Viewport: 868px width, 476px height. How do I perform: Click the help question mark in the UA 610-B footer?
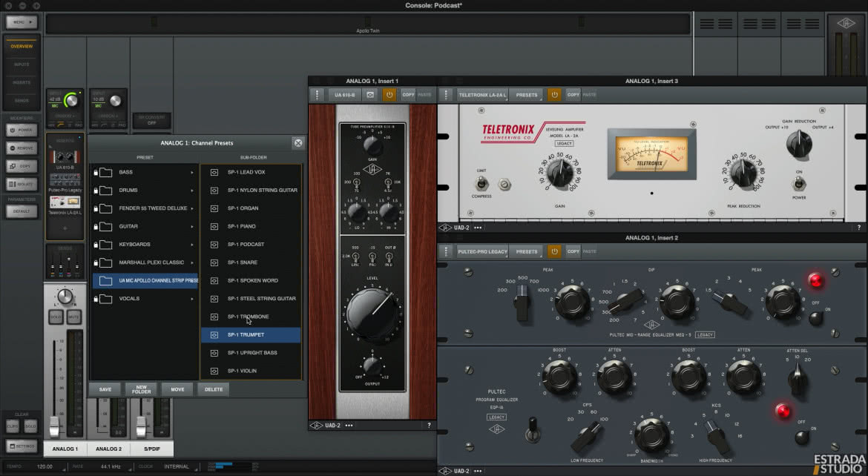tap(429, 425)
